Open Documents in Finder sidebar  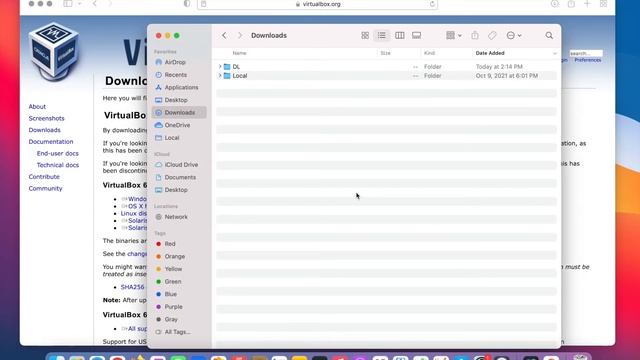pyautogui.click(x=180, y=178)
